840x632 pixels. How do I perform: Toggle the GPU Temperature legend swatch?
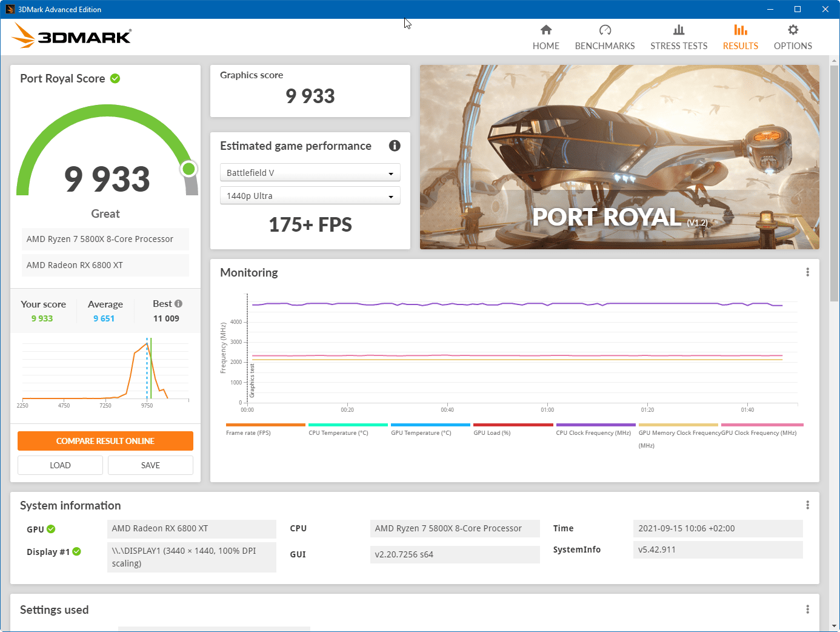pyautogui.click(x=430, y=425)
